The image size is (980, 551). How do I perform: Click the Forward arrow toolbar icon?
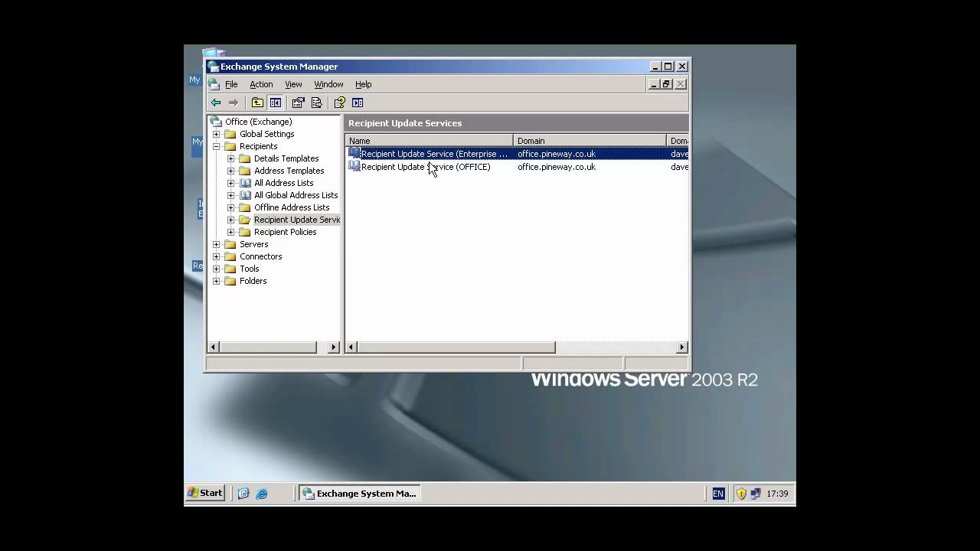pos(234,103)
